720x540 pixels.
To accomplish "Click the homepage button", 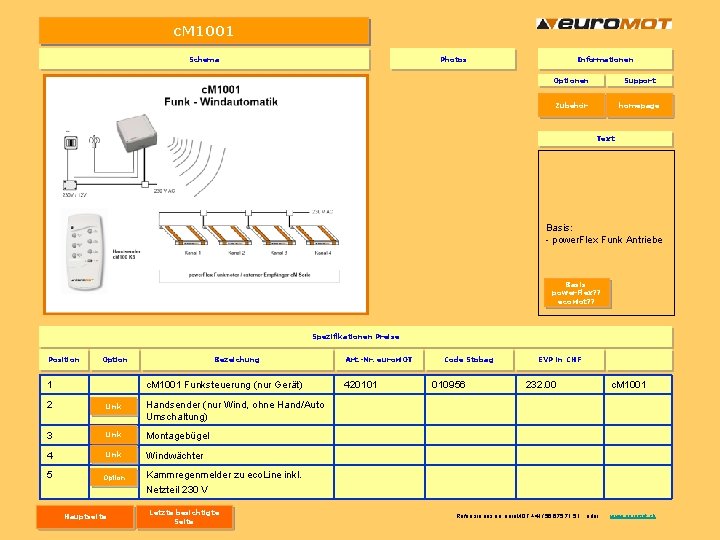I will [x=639, y=106].
